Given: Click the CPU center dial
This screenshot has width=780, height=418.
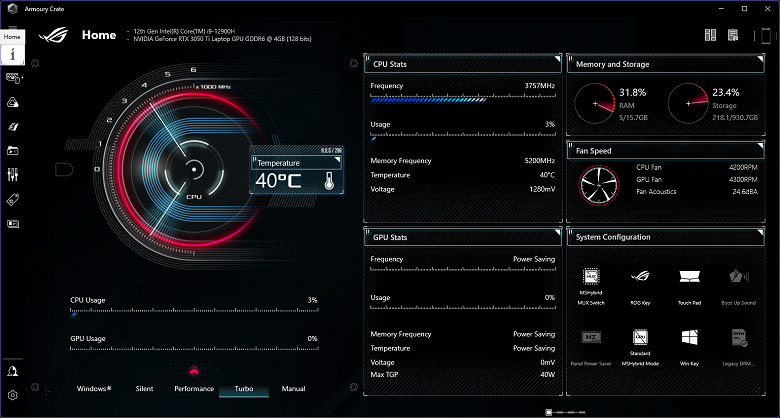Looking at the screenshot, I should coord(194,169).
